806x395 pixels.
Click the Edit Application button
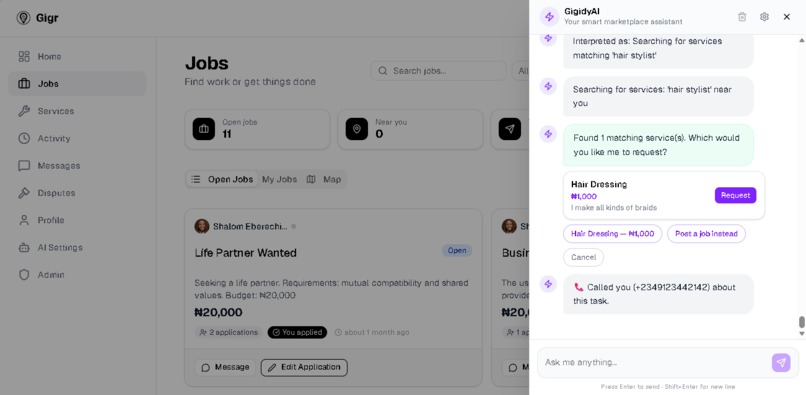[304, 367]
